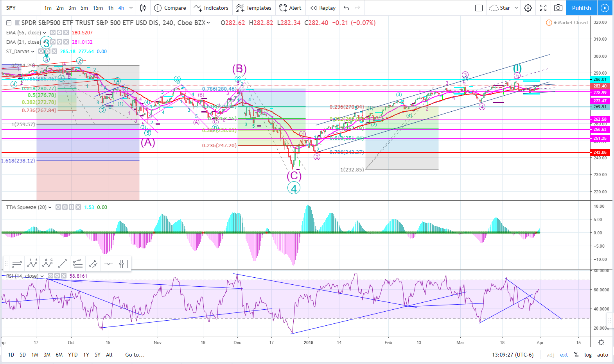Open ST_Darvas indicator settings gear
Image resolution: width=614 pixels, height=364 pixels.
click(x=47, y=51)
